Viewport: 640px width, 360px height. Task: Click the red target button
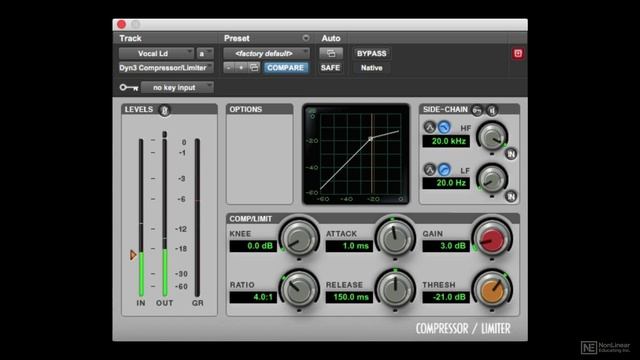click(518, 53)
